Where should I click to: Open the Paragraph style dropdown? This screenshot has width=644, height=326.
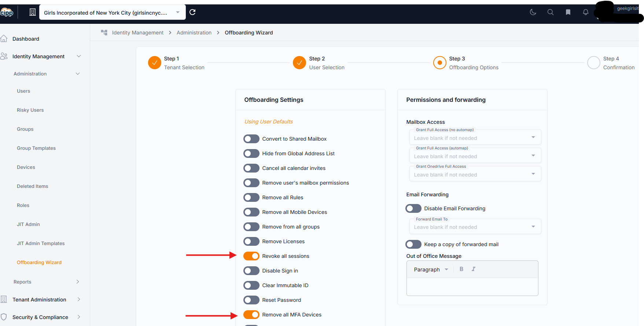click(431, 269)
